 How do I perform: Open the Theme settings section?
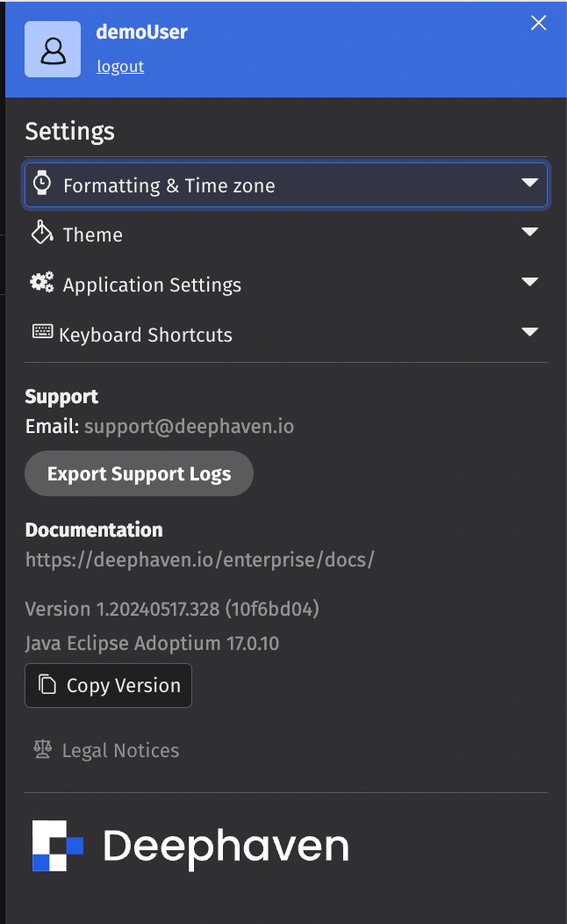click(93, 235)
